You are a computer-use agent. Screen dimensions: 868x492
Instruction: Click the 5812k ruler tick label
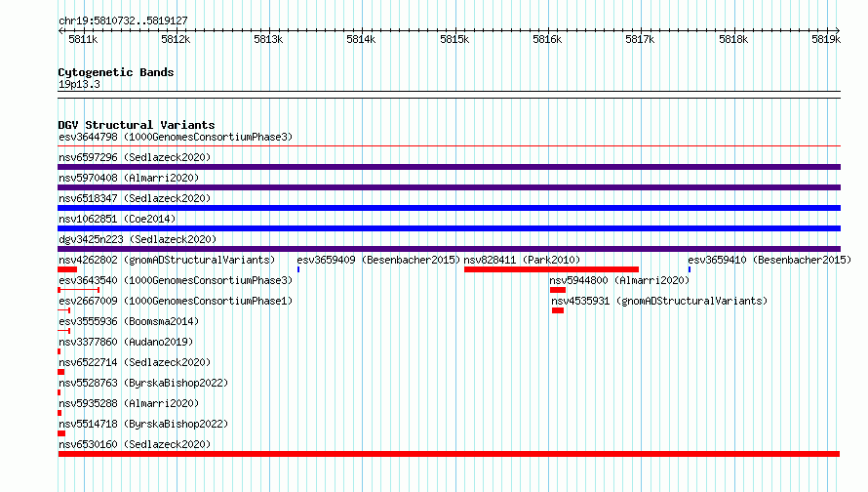click(176, 39)
